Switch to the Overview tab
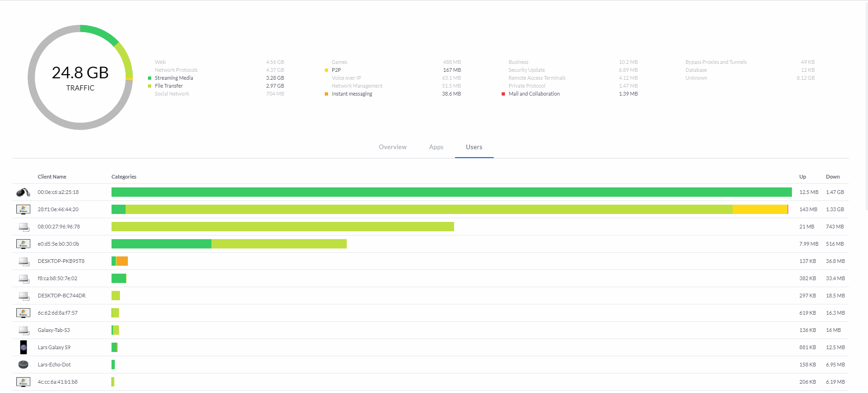This screenshot has width=868, height=393. (x=392, y=147)
